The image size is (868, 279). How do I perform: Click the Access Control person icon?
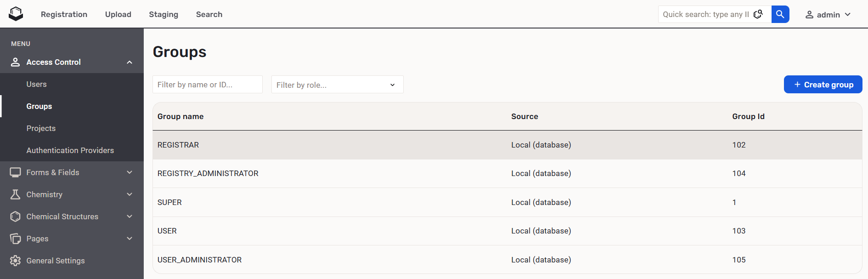(15, 62)
